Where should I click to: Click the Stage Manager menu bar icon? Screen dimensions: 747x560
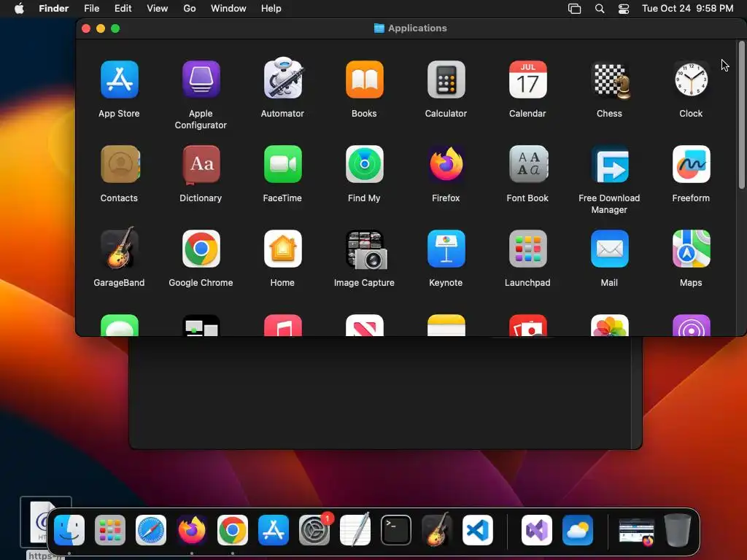[575, 9]
